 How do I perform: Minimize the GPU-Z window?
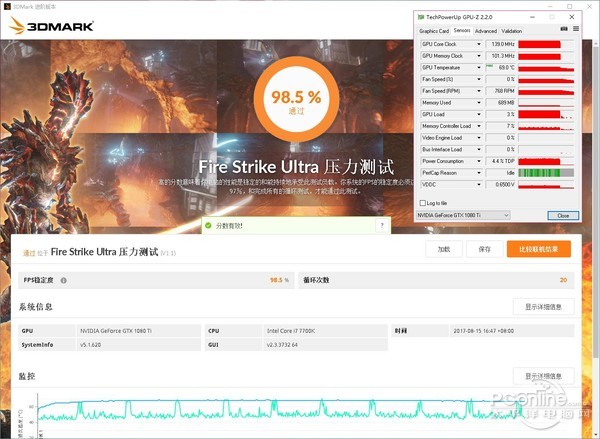[532, 17]
